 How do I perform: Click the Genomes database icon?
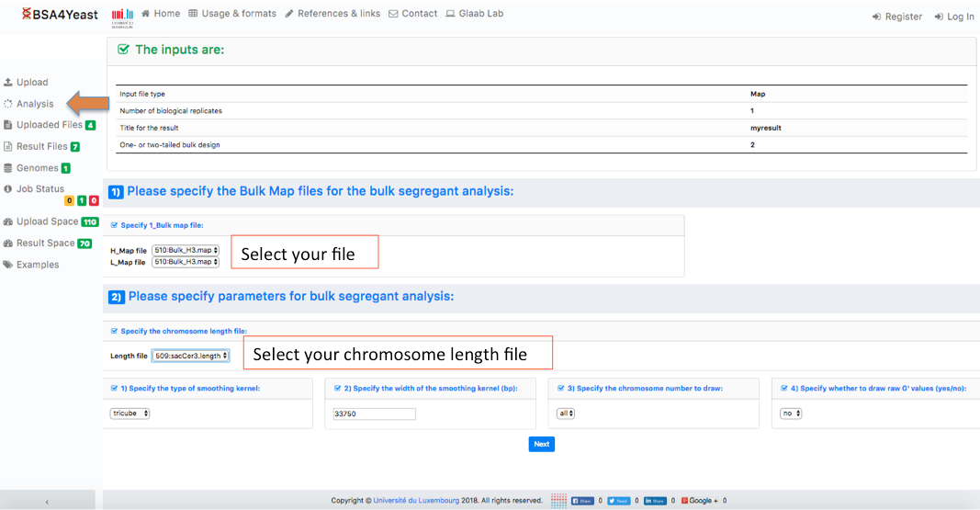[x=8, y=168]
